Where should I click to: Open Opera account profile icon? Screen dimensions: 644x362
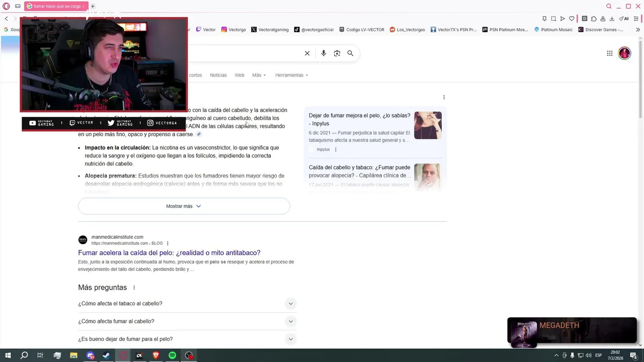(603, 19)
